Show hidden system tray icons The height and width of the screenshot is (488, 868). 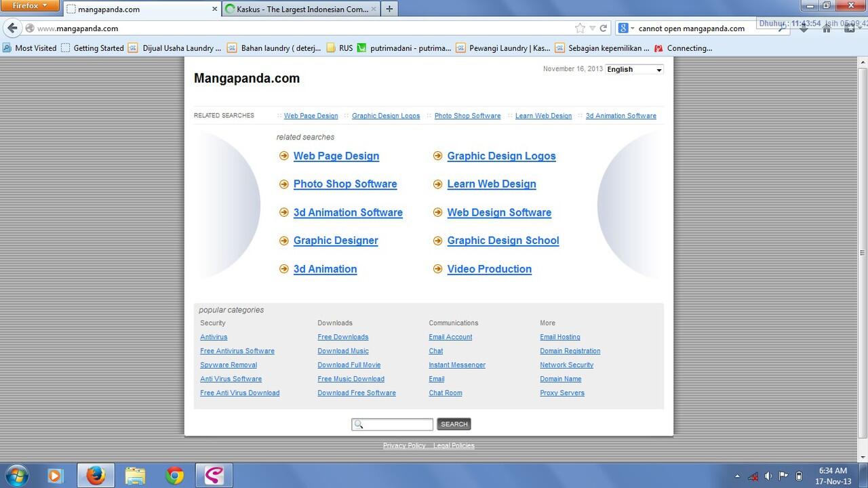point(737,476)
